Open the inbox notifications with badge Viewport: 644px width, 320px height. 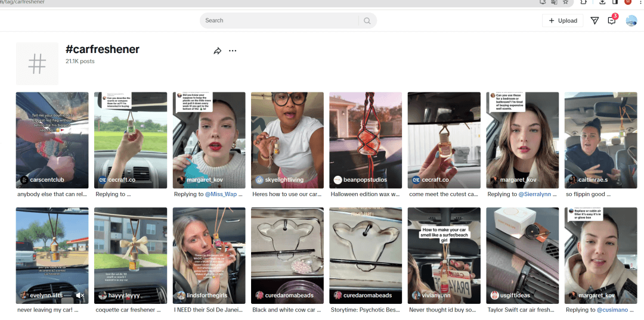click(611, 20)
